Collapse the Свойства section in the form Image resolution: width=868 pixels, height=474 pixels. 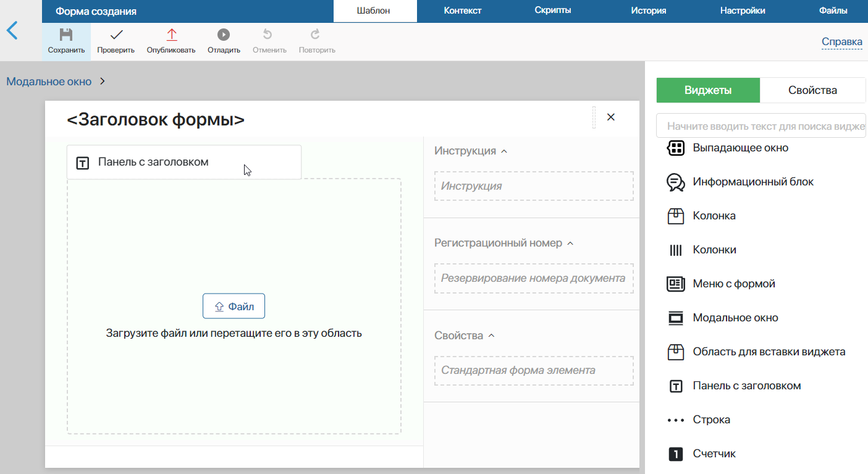click(x=492, y=336)
